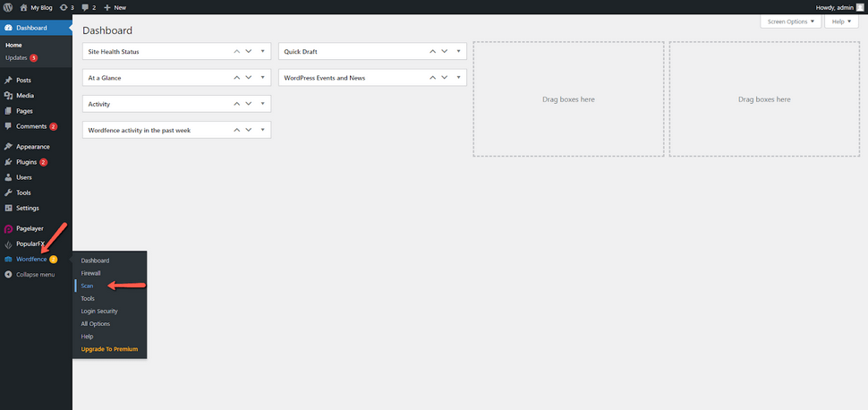
Task: Move the Activity box down
Action: (x=249, y=104)
